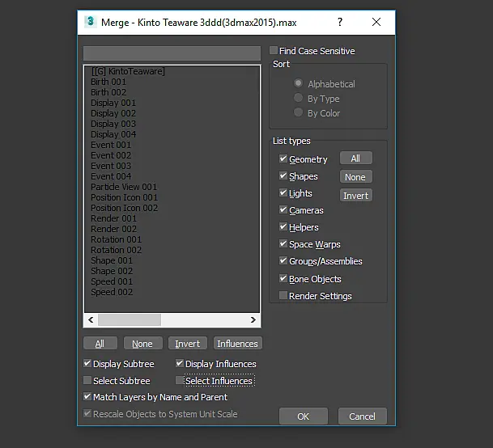Click the object name search field
This screenshot has width=493, height=448.
(x=172, y=53)
